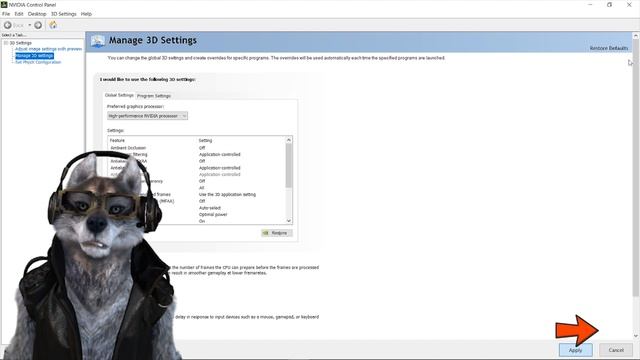This screenshot has width=640, height=360.
Task: Click main page scrollbar up arrow
Action: click(636, 36)
